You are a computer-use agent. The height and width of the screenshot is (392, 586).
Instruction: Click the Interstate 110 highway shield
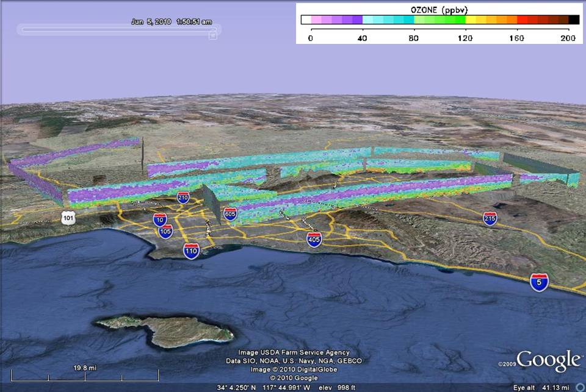[x=191, y=251]
